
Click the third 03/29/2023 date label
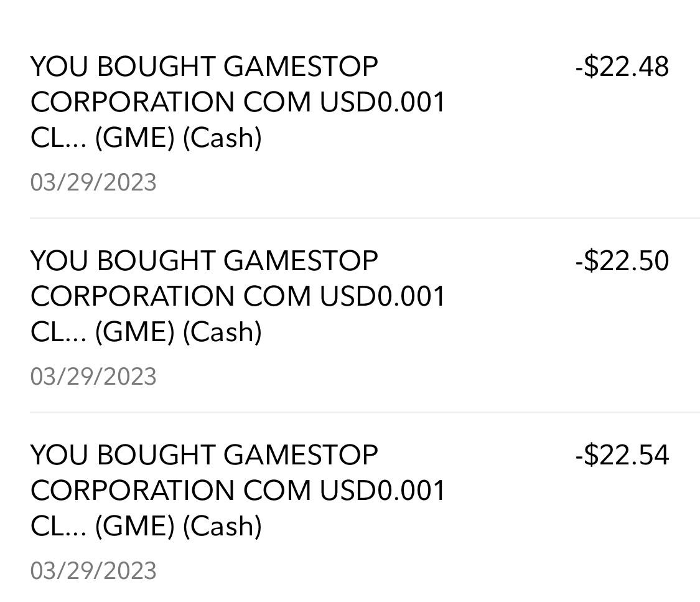(93, 570)
